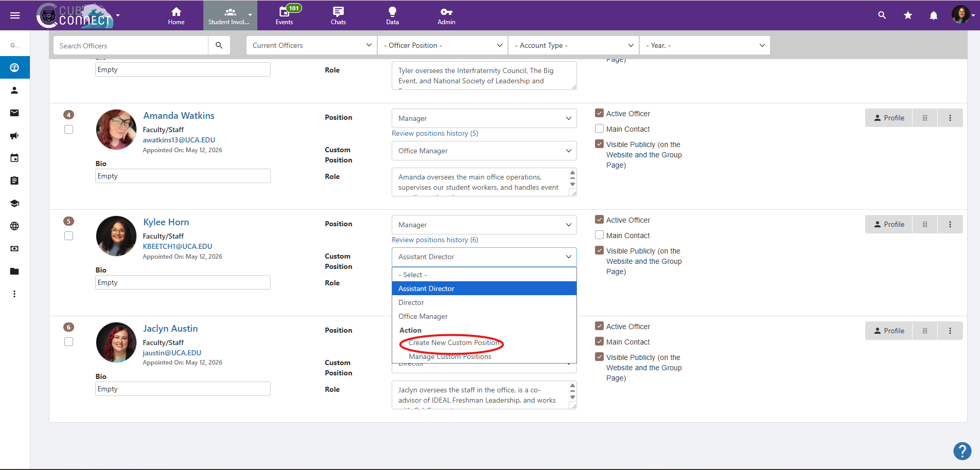Click Amanda Watkins' Bio field

click(183, 176)
